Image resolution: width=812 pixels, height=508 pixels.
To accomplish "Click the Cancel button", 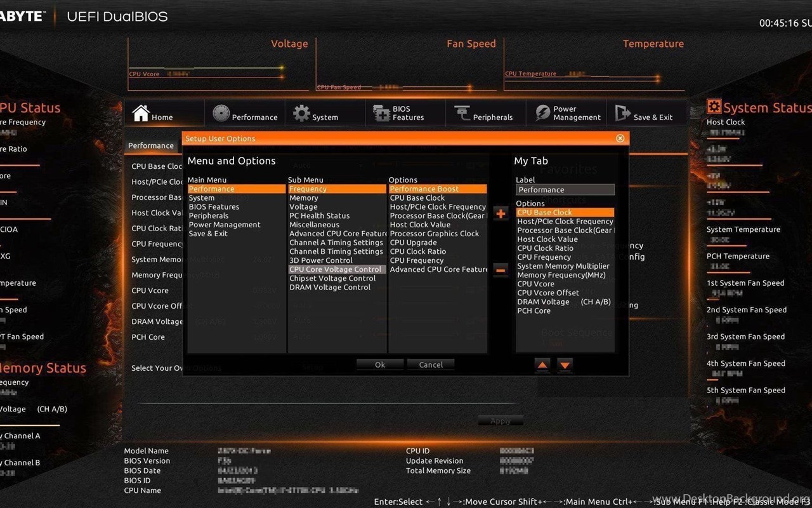I will (431, 364).
